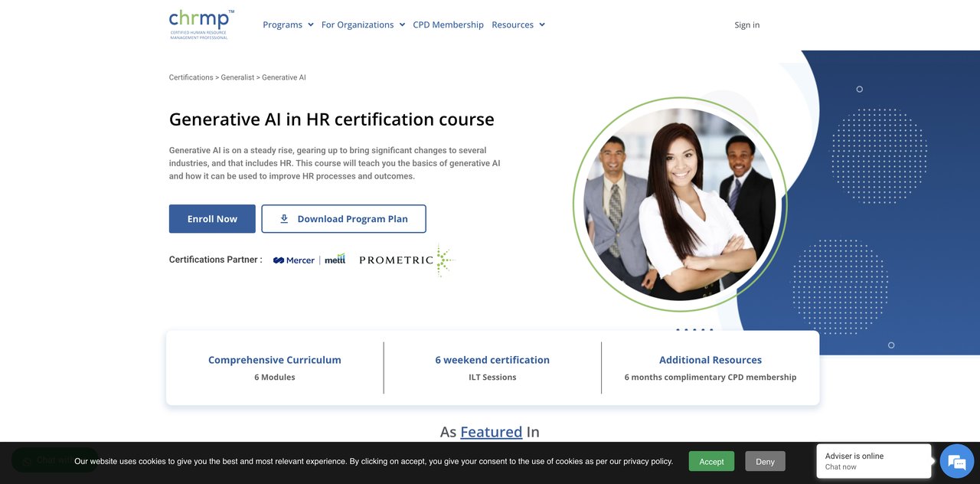
Task: Click Sign in at top right
Action: (746, 25)
